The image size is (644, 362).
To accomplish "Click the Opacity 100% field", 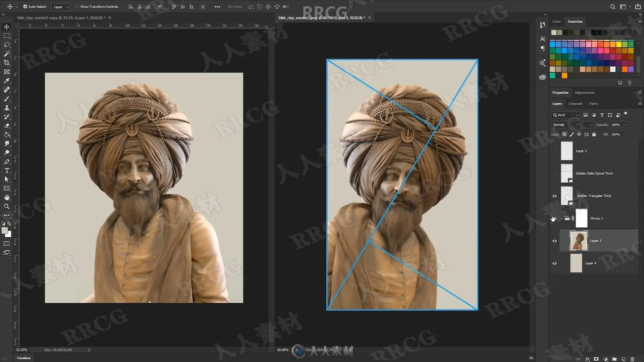I will point(615,125).
